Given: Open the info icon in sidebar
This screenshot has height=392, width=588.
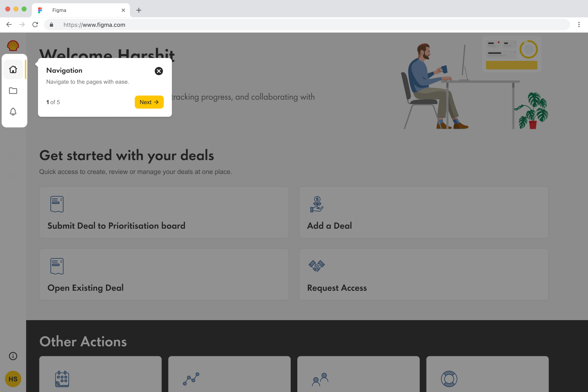Looking at the screenshot, I should point(13,356).
